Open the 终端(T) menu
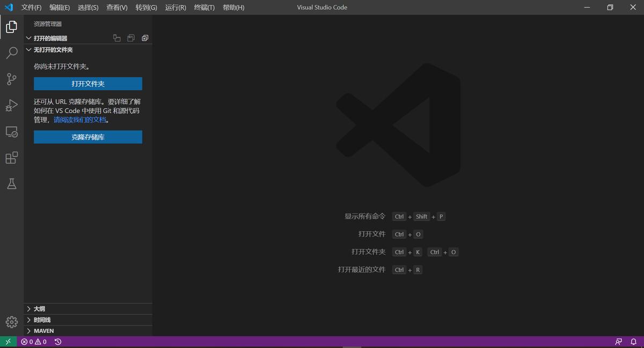Image resolution: width=644 pixels, height=348 pixels. pyautogui.click(x=204, y=8)
